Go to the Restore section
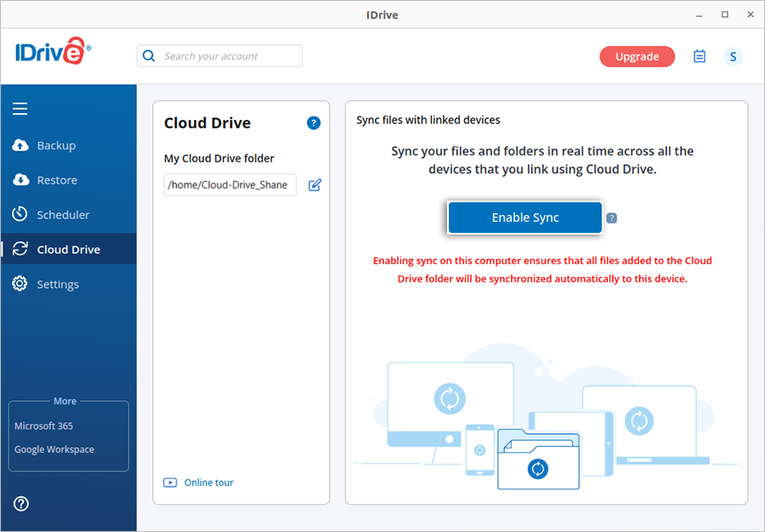The height and width of the screenshot is (532, 765). [57, 180]
